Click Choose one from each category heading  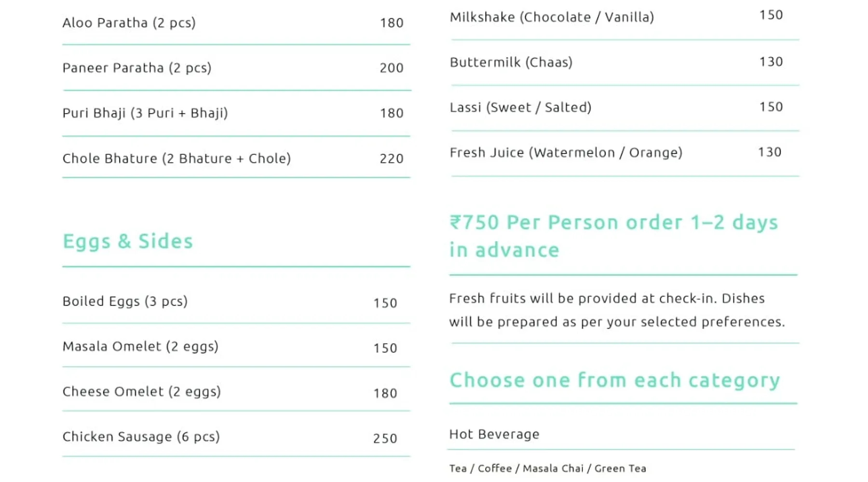click(x=615, y=380)
